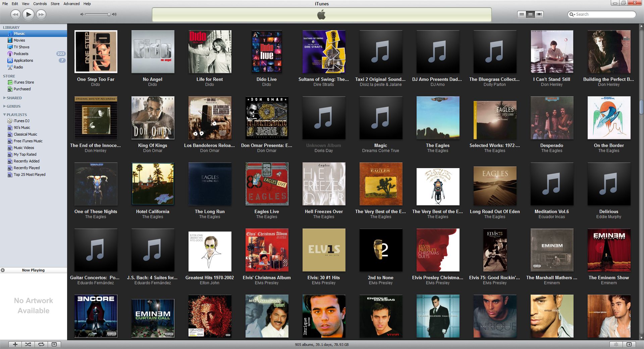Open the Advanced menu
This screenshot has width=644, height=349.
pos(71,4)
